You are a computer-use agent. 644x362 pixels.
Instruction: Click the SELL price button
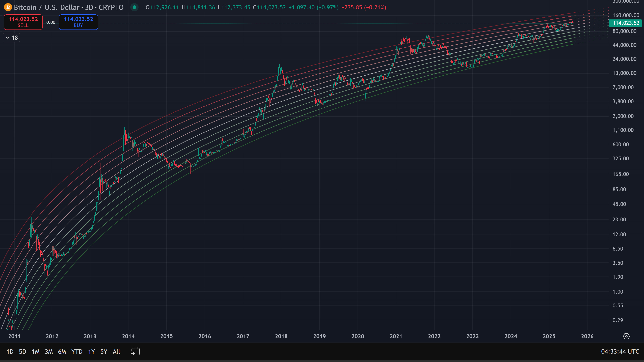point(23,22)
